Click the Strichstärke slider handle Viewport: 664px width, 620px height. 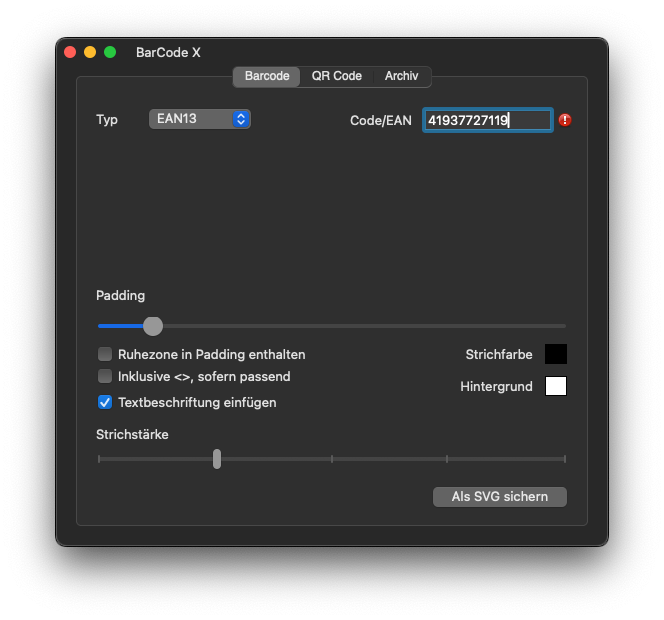click(217, 459)
